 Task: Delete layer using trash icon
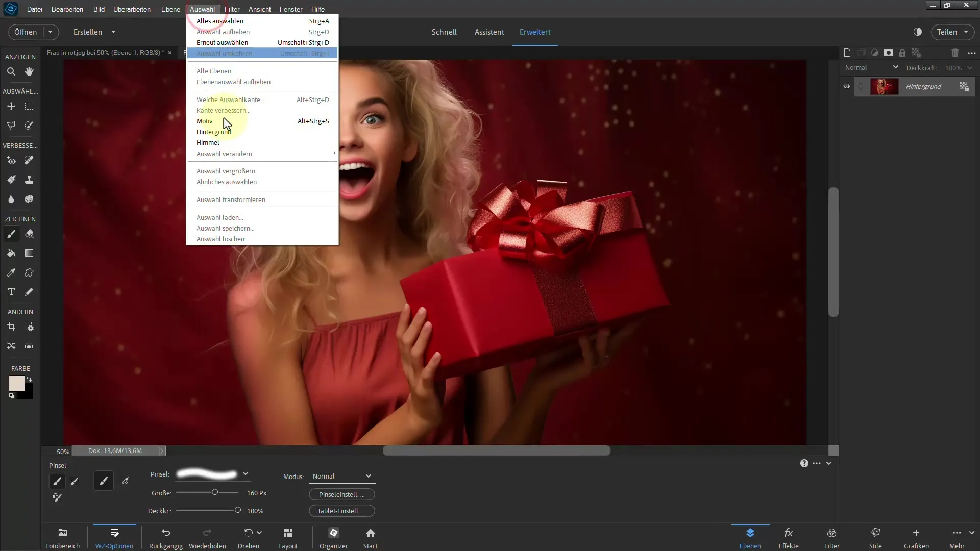pyautogui.click(x=955, y=53)
